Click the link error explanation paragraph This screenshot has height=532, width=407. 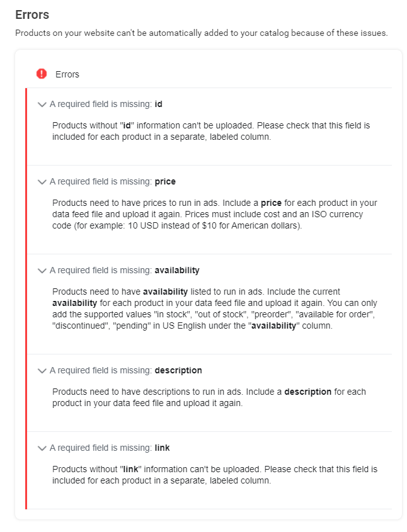[214, 475]
